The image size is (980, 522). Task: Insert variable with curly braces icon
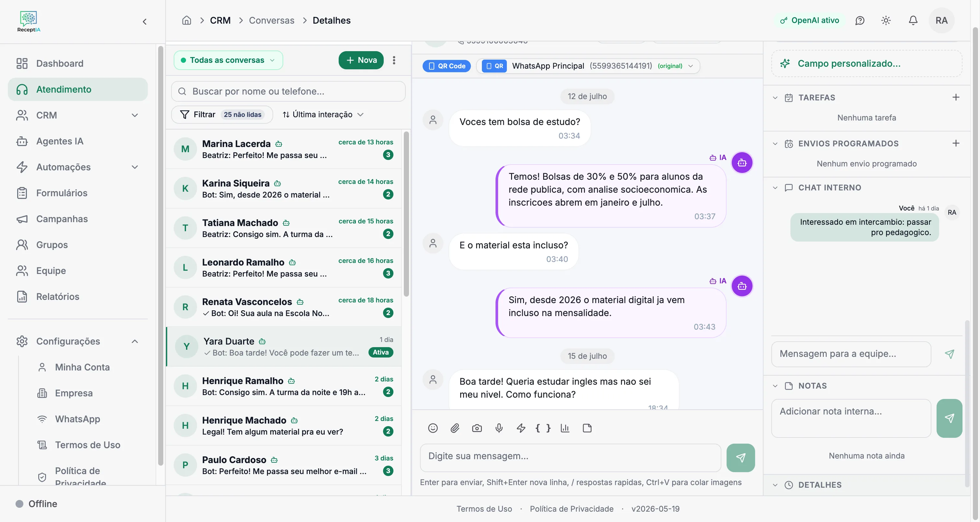(543, 428)
